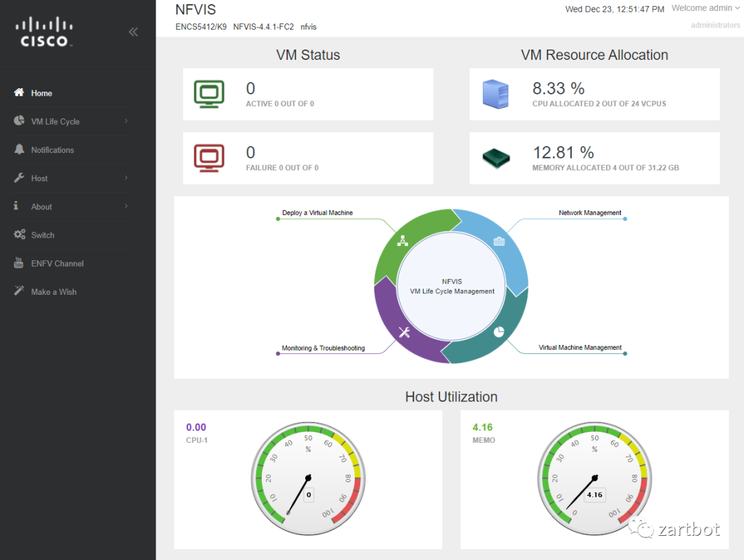The width and height of the screenshot is (744, 560).
Task: Open the Host menu item
Action: click(73, 178)
